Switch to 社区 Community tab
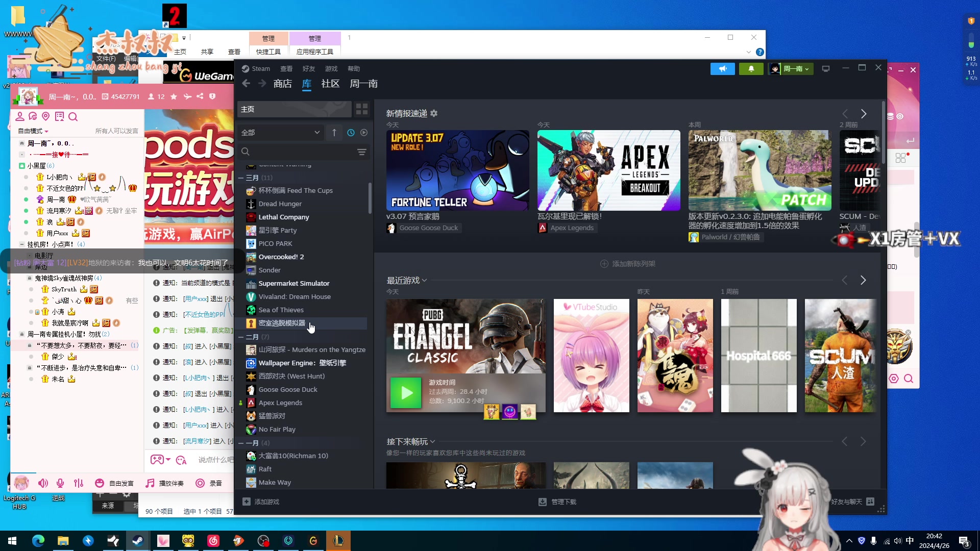980x551 pixels. click(330, 84)
